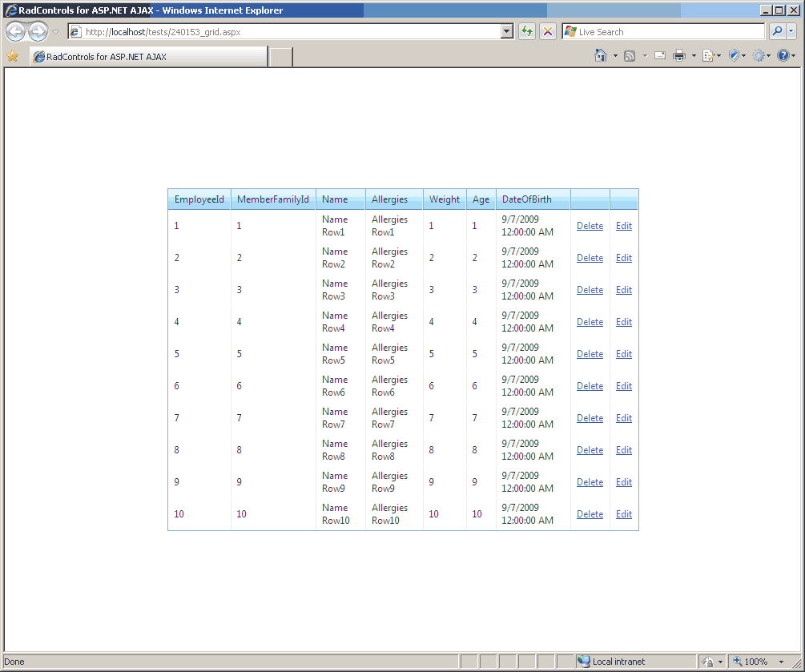Click Delete link for Name Row1
Image resolution: width=805 pixels, height=672 pixels.
(x=590, y=226)
